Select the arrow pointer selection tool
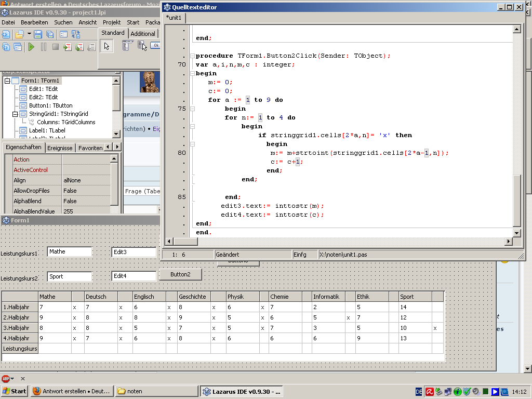Image resolution: width=532 pixels, height=399 pixels. pos(107,46)
